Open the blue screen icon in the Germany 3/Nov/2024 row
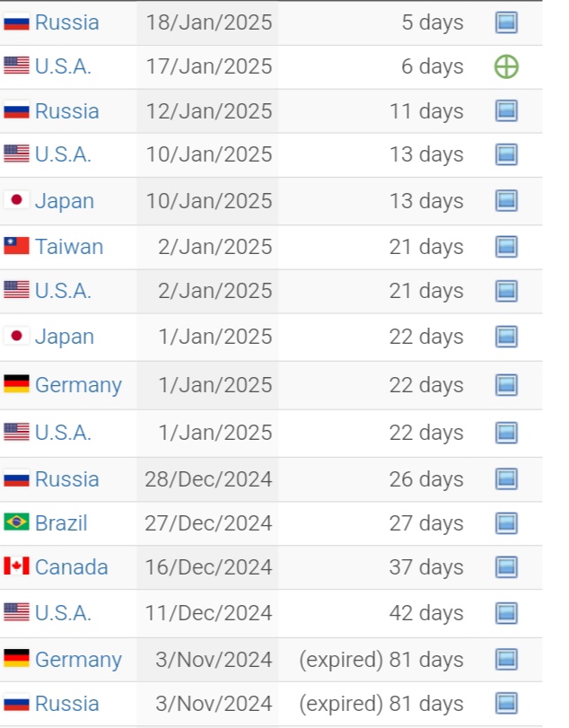This screenshot has height=728, width=569. pos(506,659)
